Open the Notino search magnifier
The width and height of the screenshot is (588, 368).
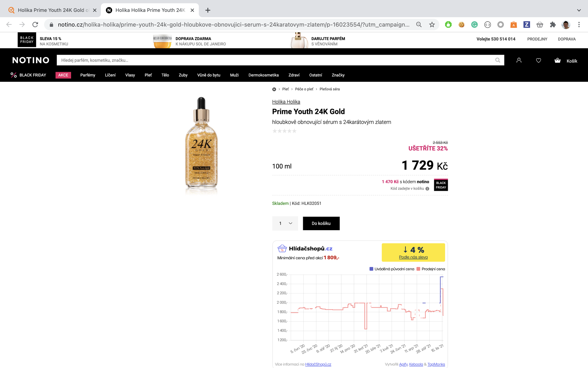497,60
